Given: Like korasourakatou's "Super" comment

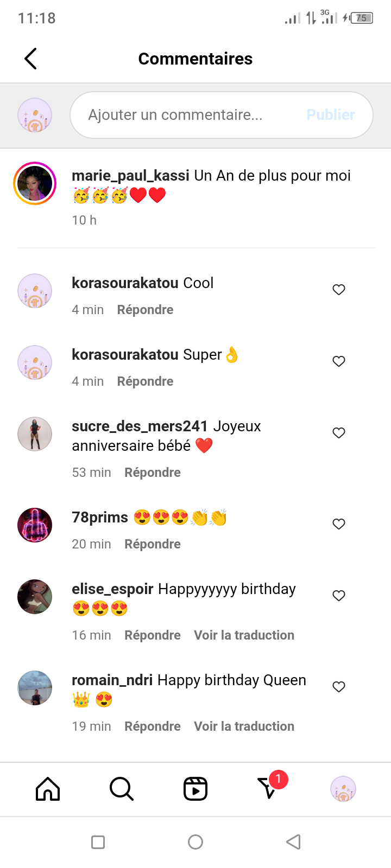Looking at the screenshot, I should [339, 361].
